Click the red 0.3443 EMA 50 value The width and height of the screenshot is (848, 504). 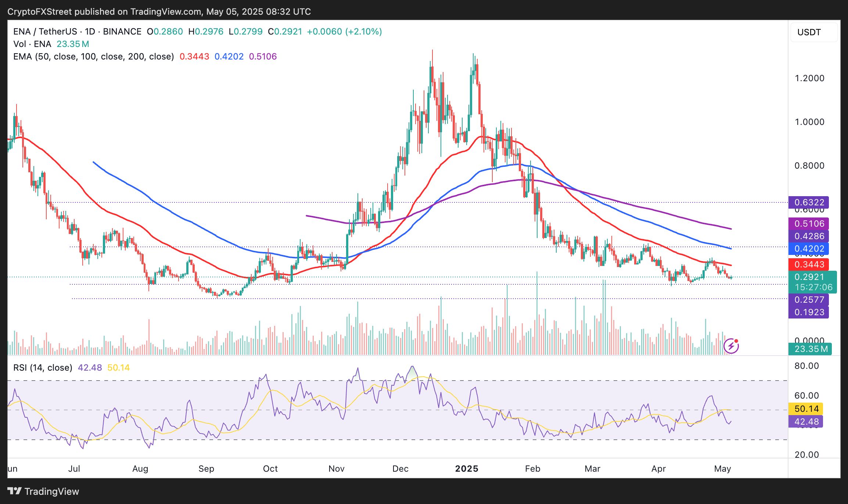194,57
